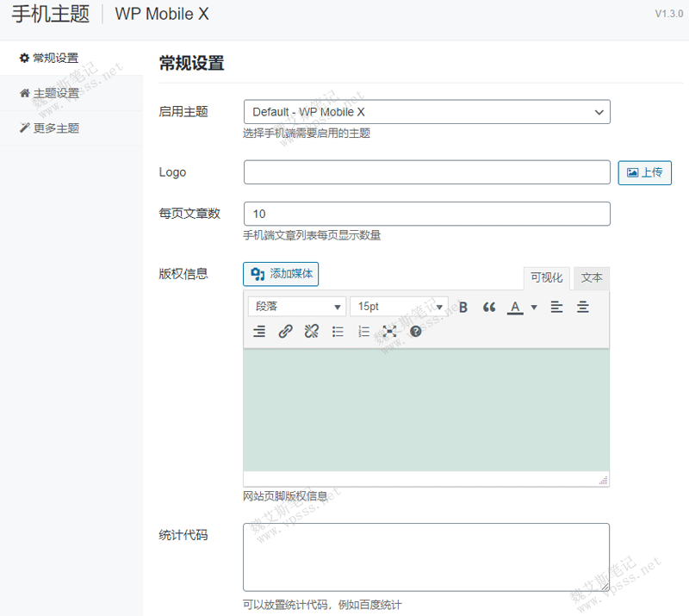Insert a numbered list
Screen dimensions: 689x616
tap(363, 331)
